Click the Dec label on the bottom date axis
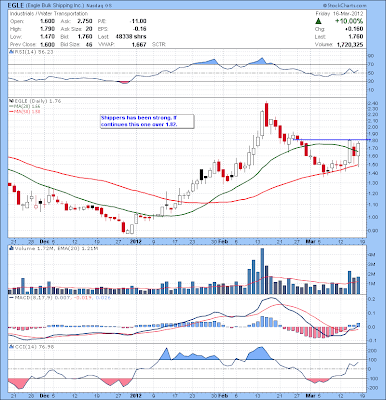The image size is (386, 400). (x=43, y=396)
